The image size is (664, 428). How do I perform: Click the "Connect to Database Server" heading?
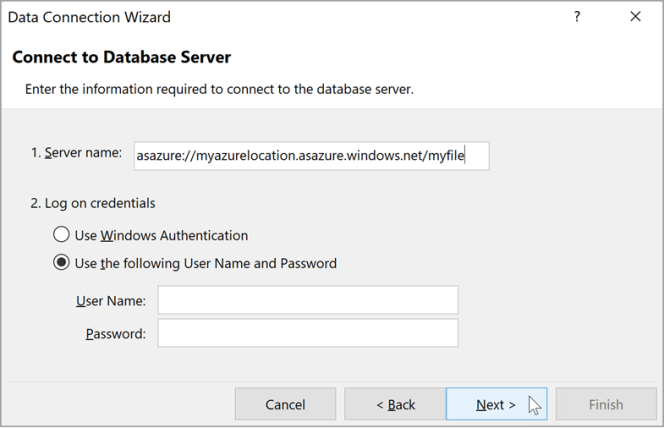point(121,57)
